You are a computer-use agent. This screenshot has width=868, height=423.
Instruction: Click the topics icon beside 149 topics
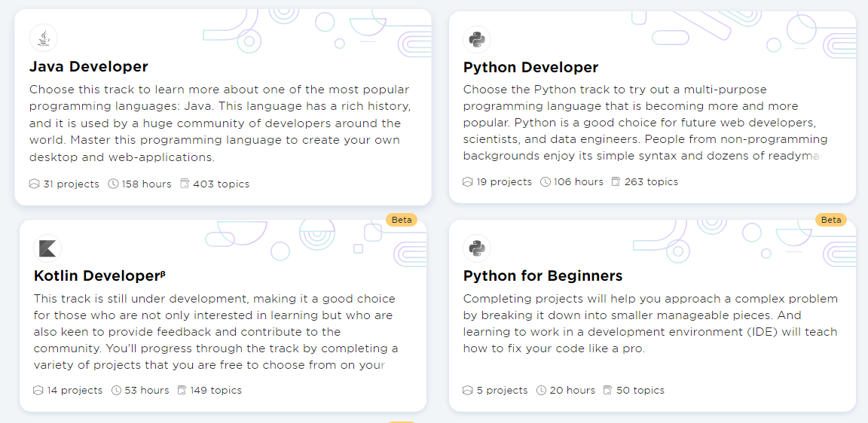pyautogui.click(x=182, y=391)
